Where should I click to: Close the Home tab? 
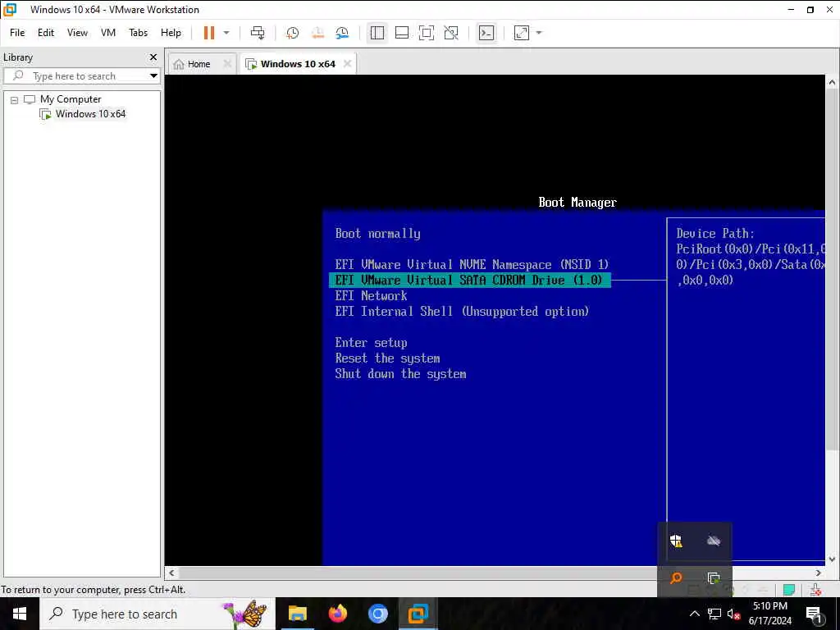click(227, 64)
